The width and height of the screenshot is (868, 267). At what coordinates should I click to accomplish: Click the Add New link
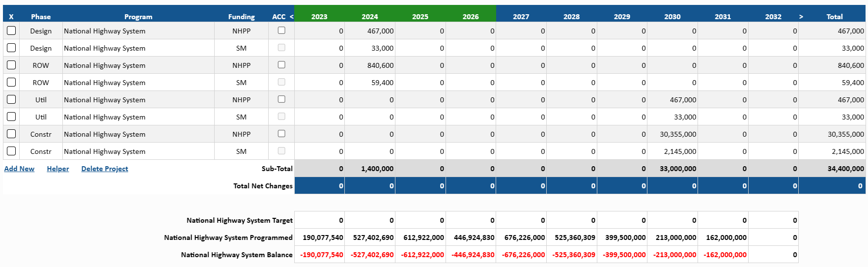[19, 169]
